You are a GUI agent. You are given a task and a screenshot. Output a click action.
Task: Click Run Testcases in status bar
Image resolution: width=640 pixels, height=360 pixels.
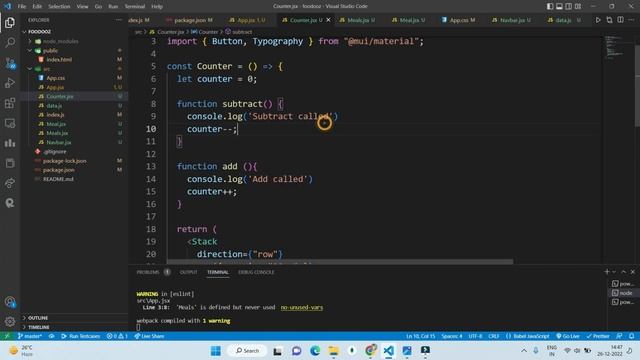click(x=80, y=336)
